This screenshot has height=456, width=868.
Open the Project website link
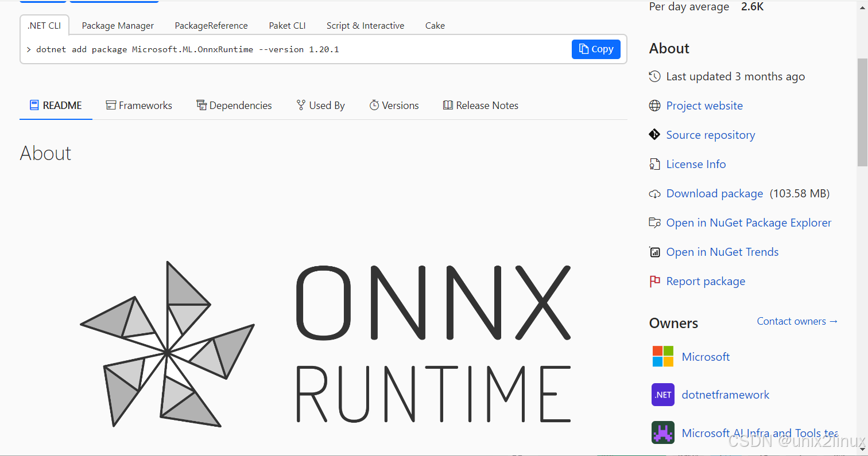704,106
